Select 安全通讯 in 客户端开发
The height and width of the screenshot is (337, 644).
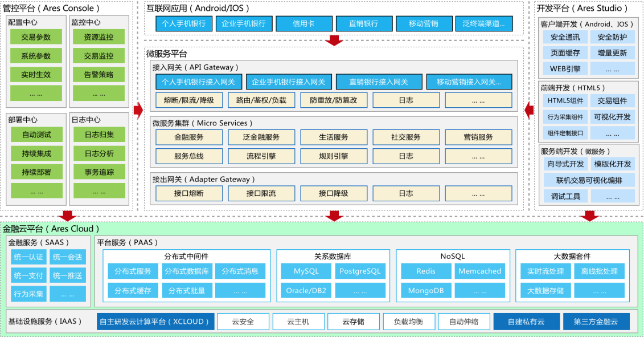565,37
